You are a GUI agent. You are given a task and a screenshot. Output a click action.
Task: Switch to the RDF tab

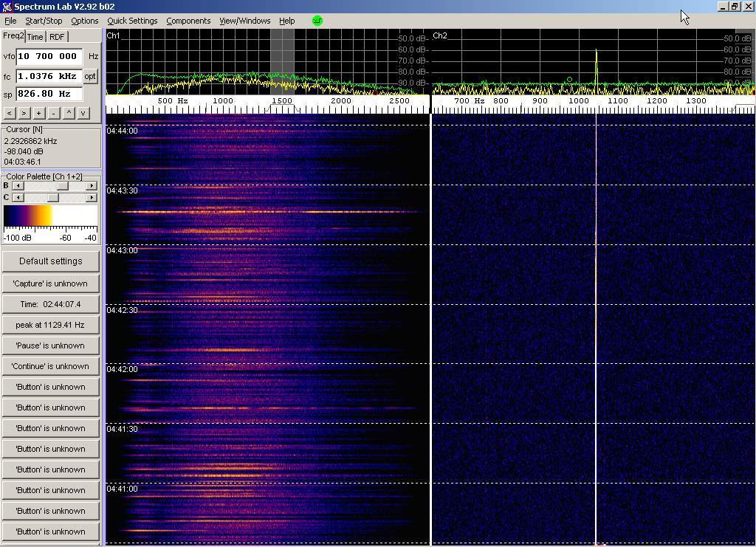click(57, 37)
